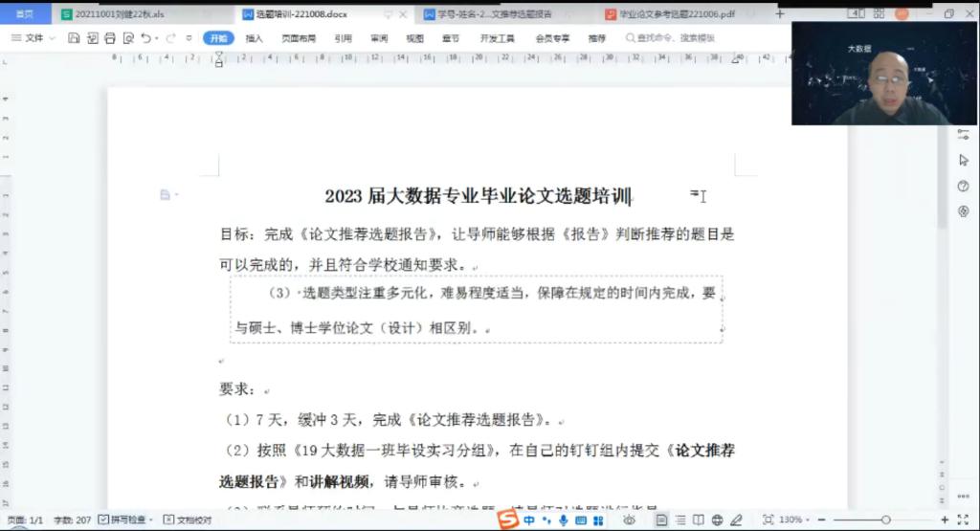Expand the 文件 menu dropdown
This screenshot has height=531, width=980.
click(x=38, y=38)
